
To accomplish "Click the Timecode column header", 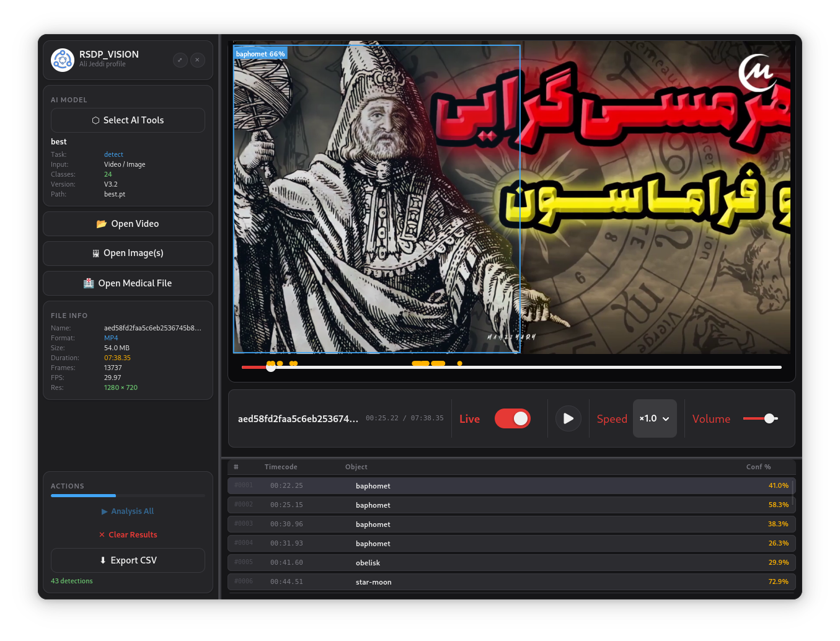I will tap(281, 467).
